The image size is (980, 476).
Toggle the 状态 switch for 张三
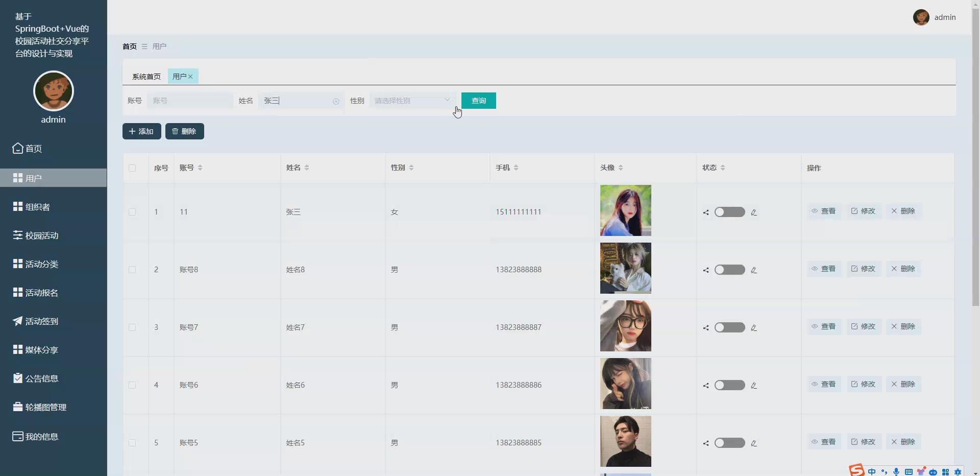[x=729, y=212]
